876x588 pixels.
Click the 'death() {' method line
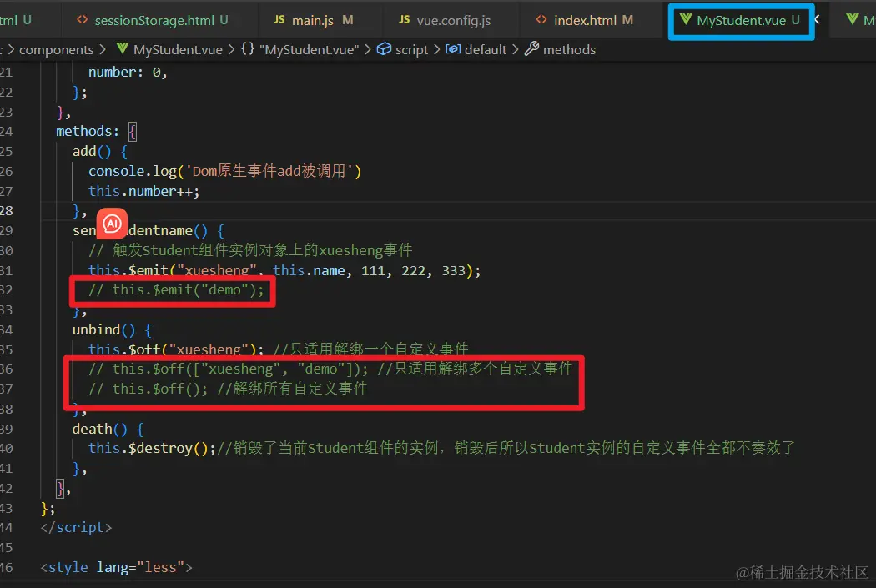click(x=108, y=430)
